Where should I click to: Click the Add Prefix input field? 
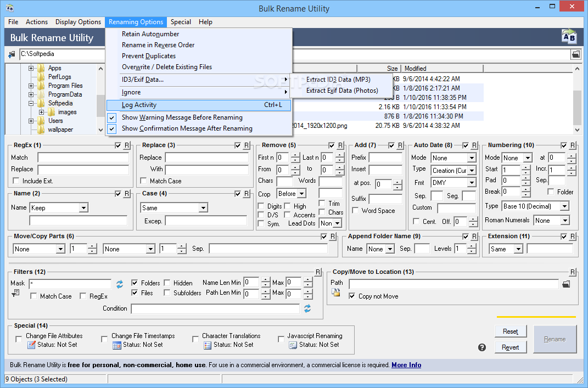[385, 158]
